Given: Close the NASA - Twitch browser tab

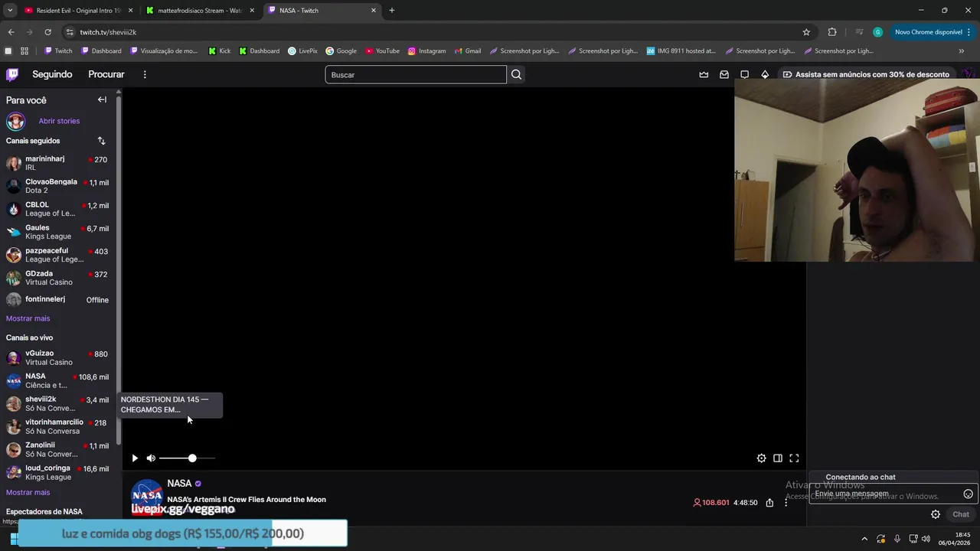Looking at the screenshot, I should click(x=374, y=11).
